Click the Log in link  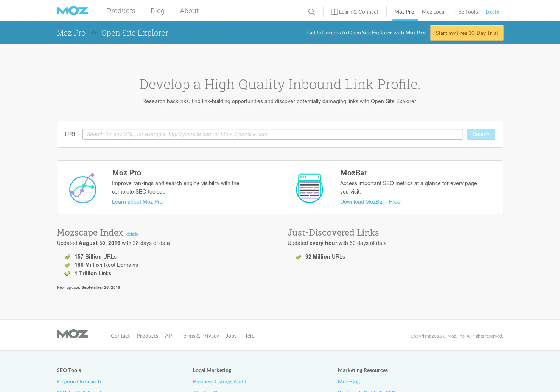[492, 12]
